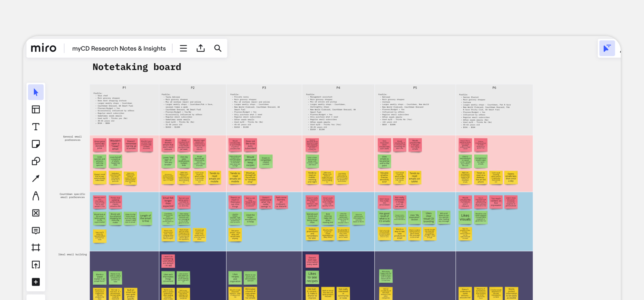Select the crossed-box placeholder tool
644x300 pixels.
click(x=36, y=213)
